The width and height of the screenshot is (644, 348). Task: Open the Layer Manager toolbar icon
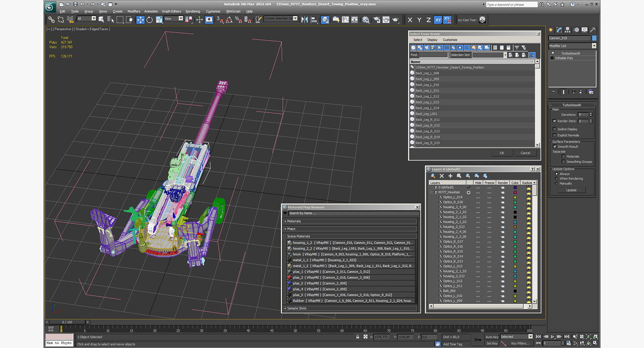click(325, 20)
